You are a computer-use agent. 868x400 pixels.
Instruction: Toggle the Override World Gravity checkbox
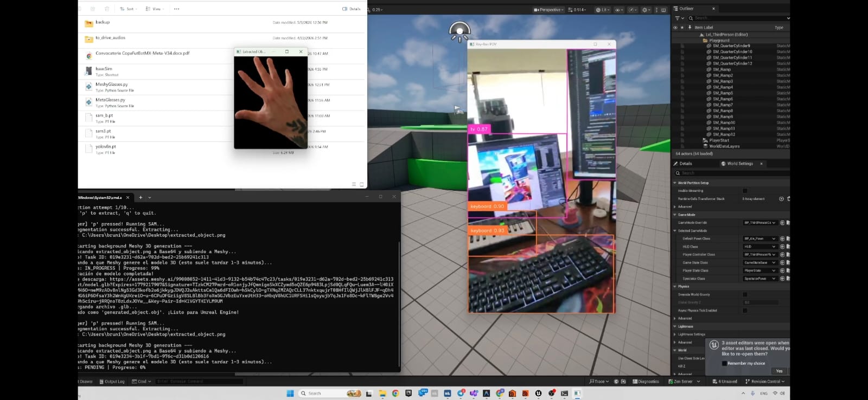[x=745, y=294]
